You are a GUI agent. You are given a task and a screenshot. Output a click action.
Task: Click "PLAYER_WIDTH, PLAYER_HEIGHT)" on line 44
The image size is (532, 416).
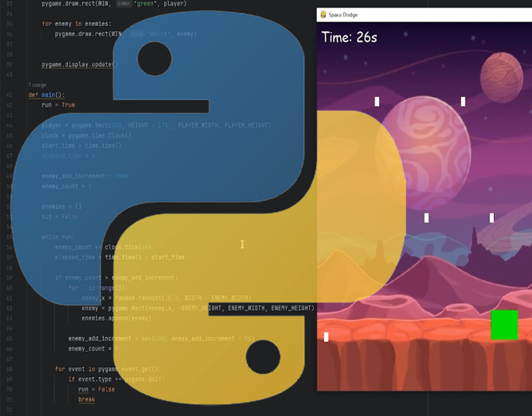[224, 125]
